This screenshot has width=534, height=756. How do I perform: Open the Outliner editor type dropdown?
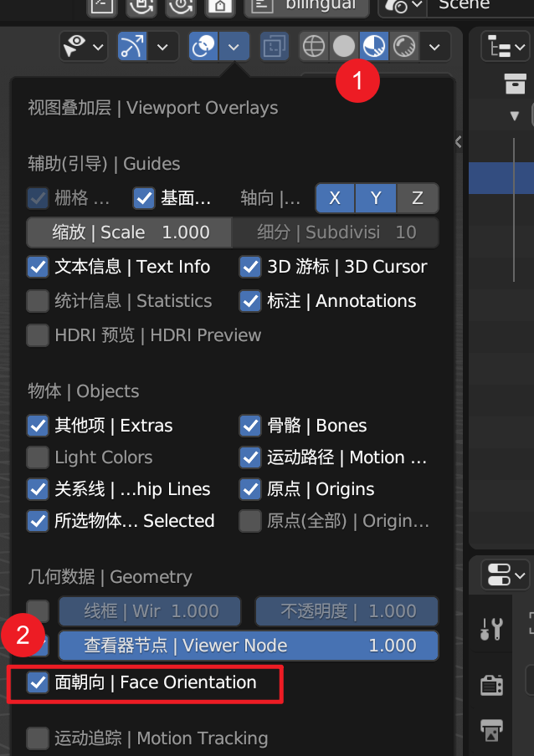506,47
